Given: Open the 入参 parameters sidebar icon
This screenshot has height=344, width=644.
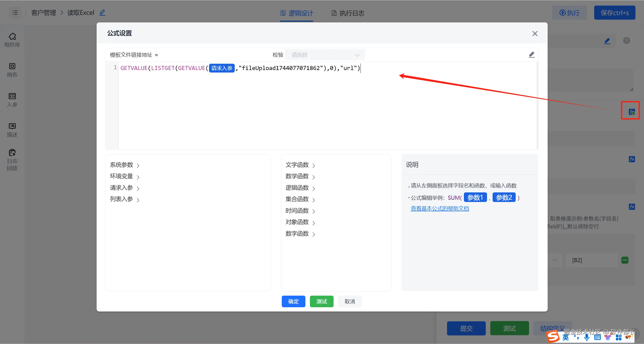Looking at the screenshot, I should coord(12,100).
